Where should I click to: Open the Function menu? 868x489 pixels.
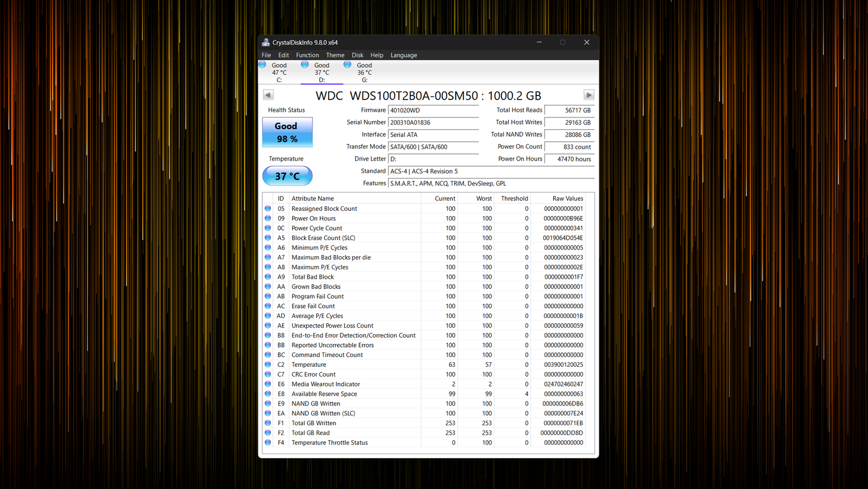pyautogui.click(x=307, y=55)
